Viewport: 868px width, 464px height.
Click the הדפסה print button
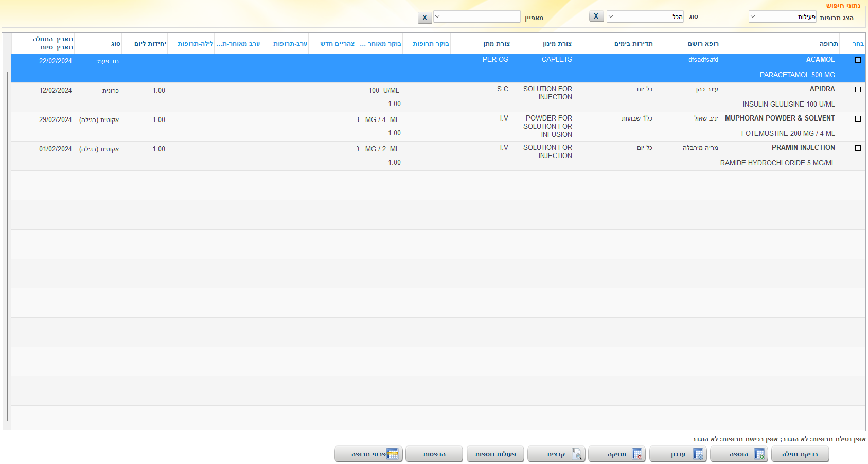click(434, 454)
